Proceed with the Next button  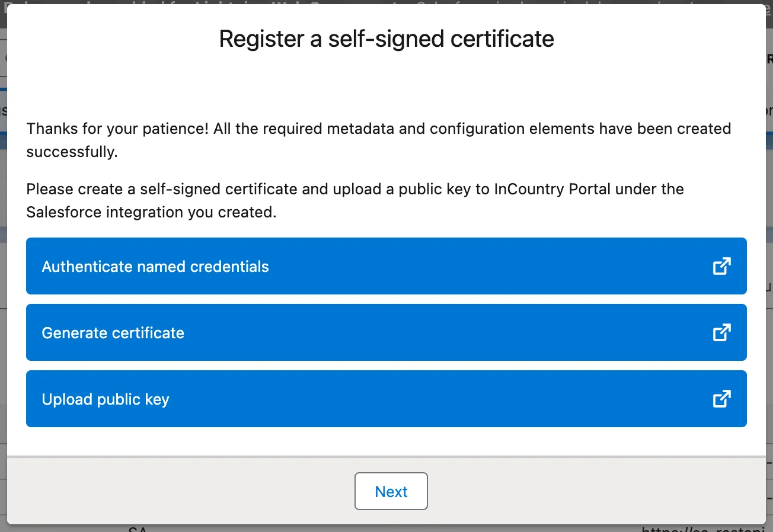391,491
